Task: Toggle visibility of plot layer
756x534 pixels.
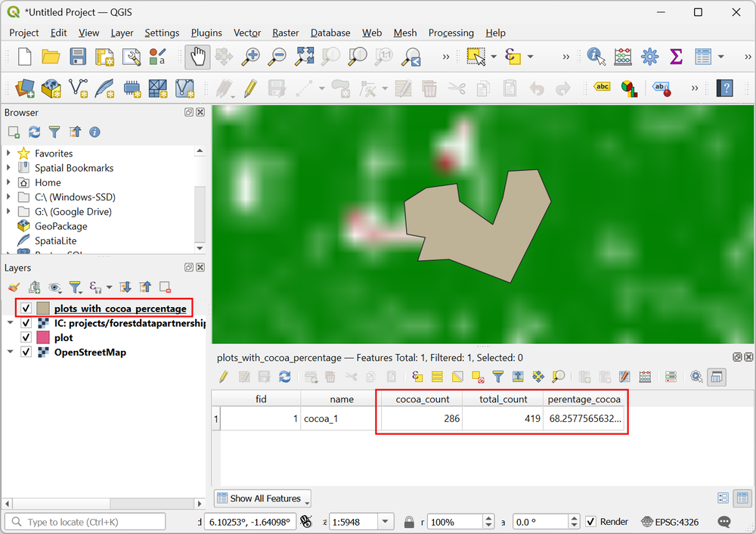Action: click(x=26, y=337)
